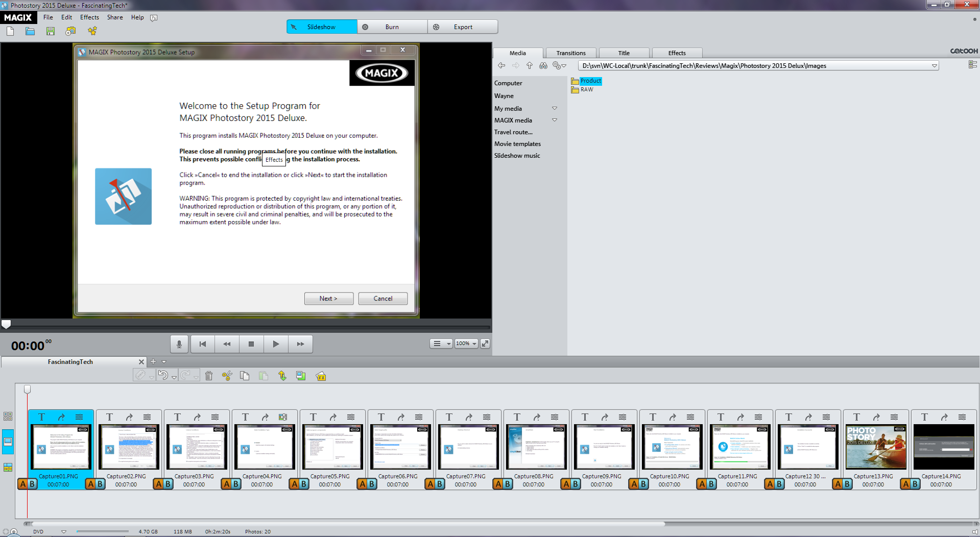Create a new project with the blank page icon
Viewport: 980px width, 537px height.
point(10,31)
